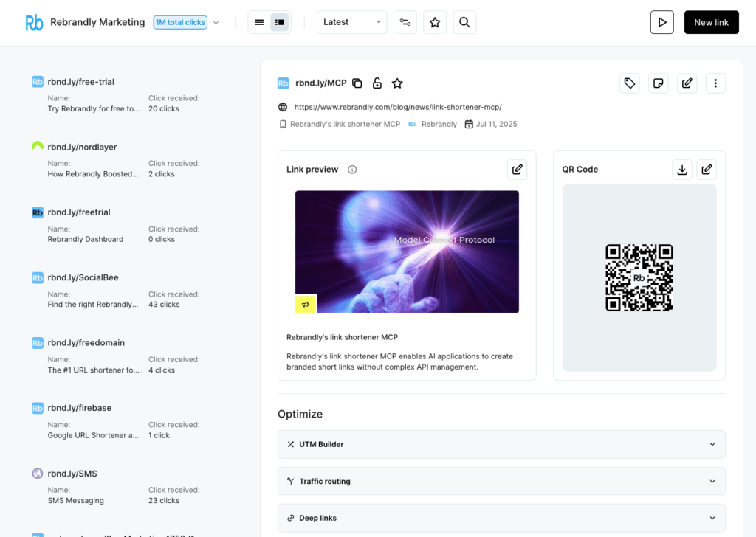Viewport: 756px width, 537px height.
Task: Click the Rebrandly domain label in details
Action: pos(439,124)
